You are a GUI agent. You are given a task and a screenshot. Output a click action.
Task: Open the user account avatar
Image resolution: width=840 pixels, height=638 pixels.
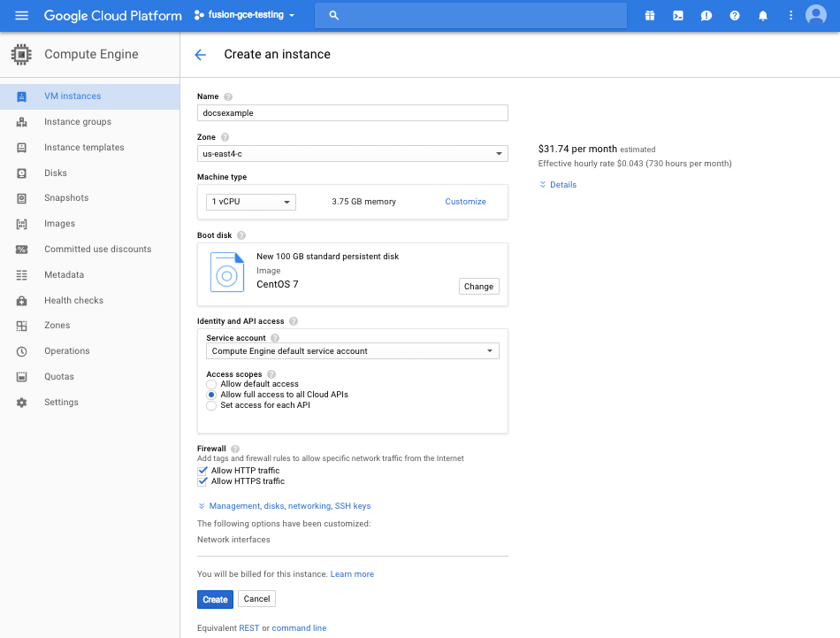point(815,16)
